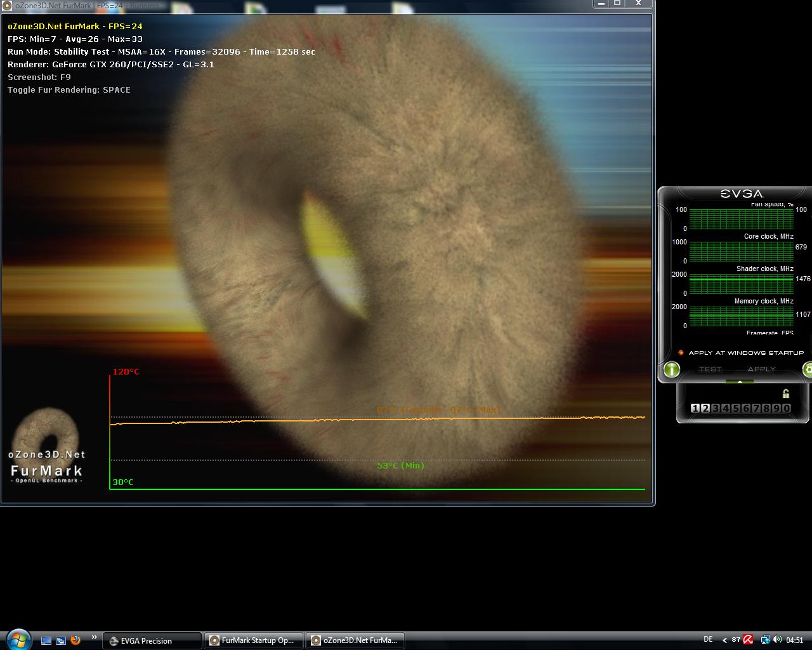The height and width of the screenshot is (650, 812).
Task: Maximize the FurMark window
Action: 617,3
